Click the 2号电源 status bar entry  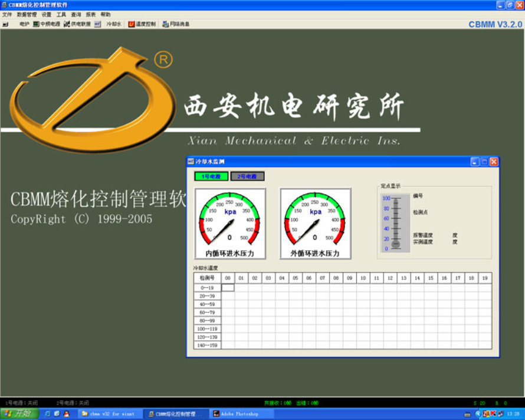tap(73, 403)
